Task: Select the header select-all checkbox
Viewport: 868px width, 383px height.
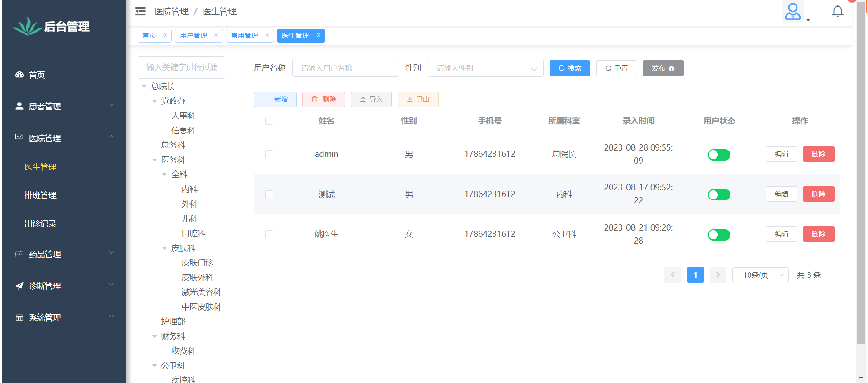Action: 269,121
